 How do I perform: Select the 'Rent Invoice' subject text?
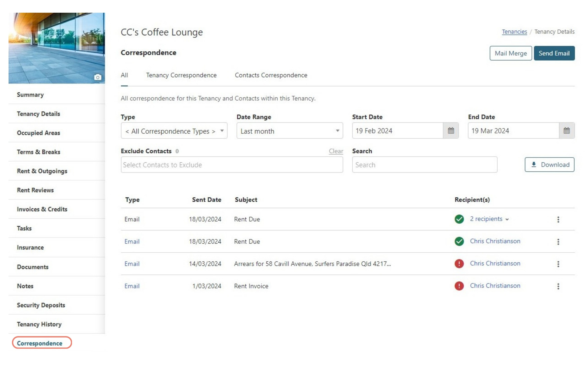pyautogui.click(x=251, y=286)
